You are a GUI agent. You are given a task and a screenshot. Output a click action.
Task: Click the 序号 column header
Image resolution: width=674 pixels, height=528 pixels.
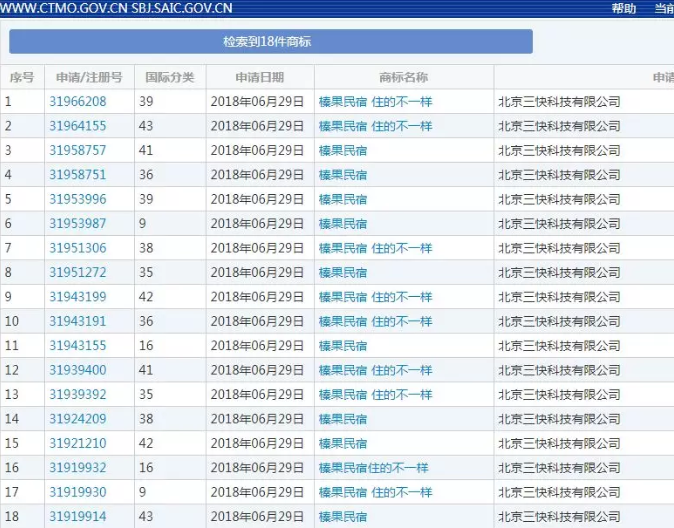[22, 77]
